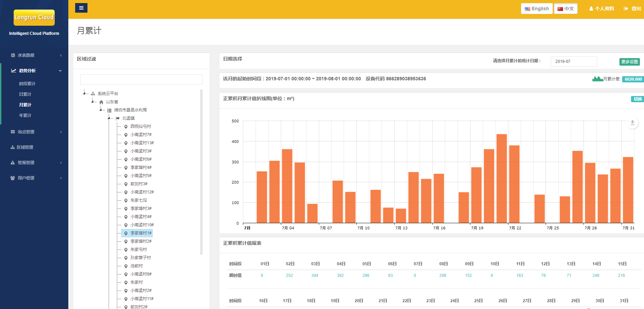
Task: Click location pin for 西祝仙屯村
Action: [126, 126]
